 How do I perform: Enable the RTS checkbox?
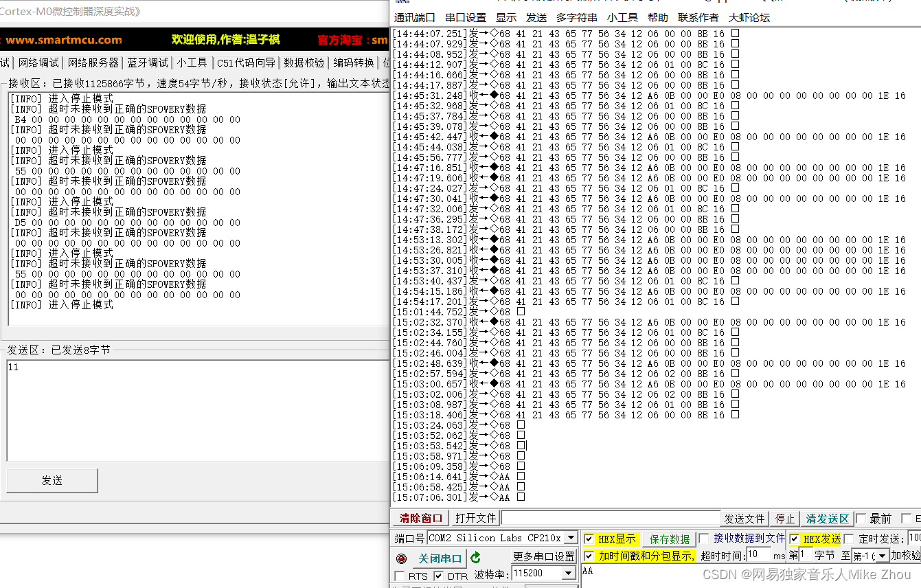[x=400, y=576]
